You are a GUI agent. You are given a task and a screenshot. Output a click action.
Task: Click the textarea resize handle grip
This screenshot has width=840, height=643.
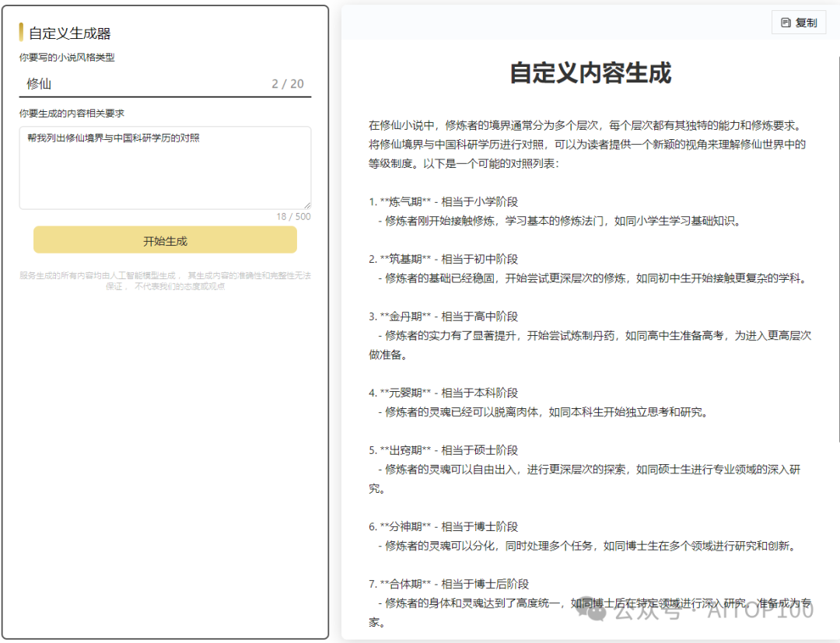(308, 204)
